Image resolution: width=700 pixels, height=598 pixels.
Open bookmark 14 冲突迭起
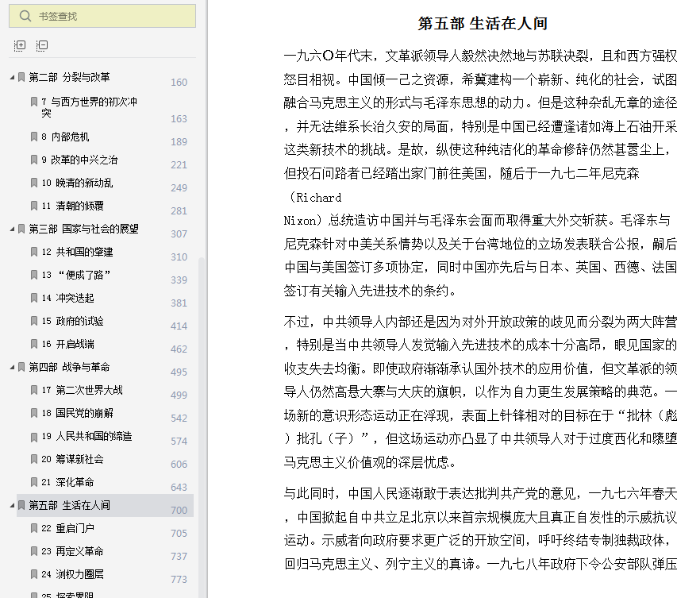(68, 298)
